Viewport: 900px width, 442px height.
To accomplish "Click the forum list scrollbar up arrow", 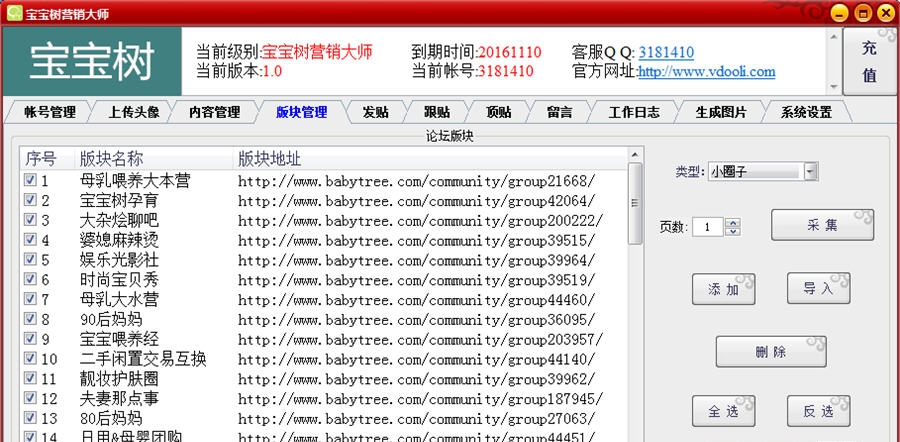I will pos(635,154).
